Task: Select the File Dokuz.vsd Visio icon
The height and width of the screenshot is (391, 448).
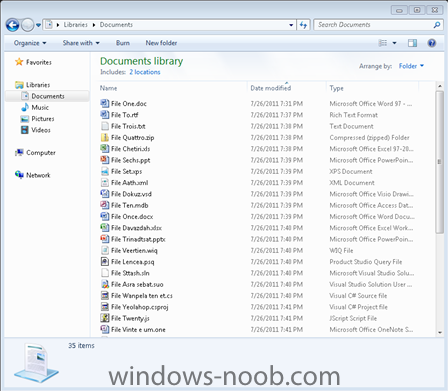Action: tap(105, 194)
